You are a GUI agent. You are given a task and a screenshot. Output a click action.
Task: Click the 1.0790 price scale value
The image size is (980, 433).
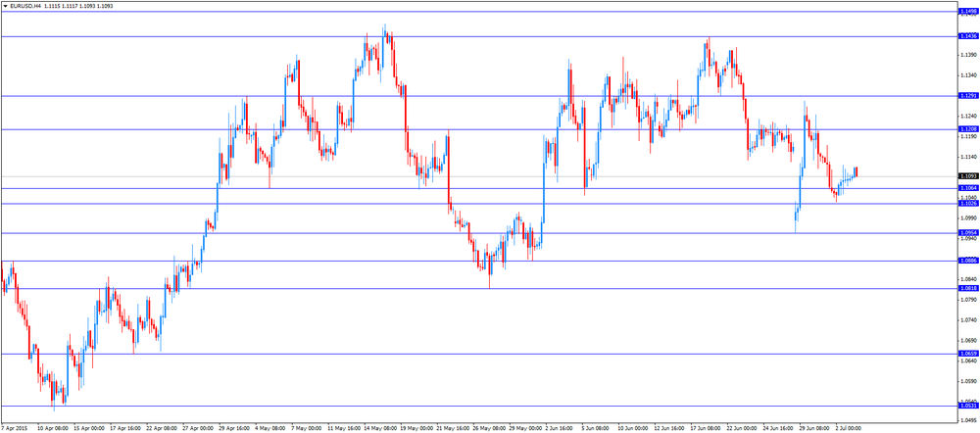[x=969, y=300]
